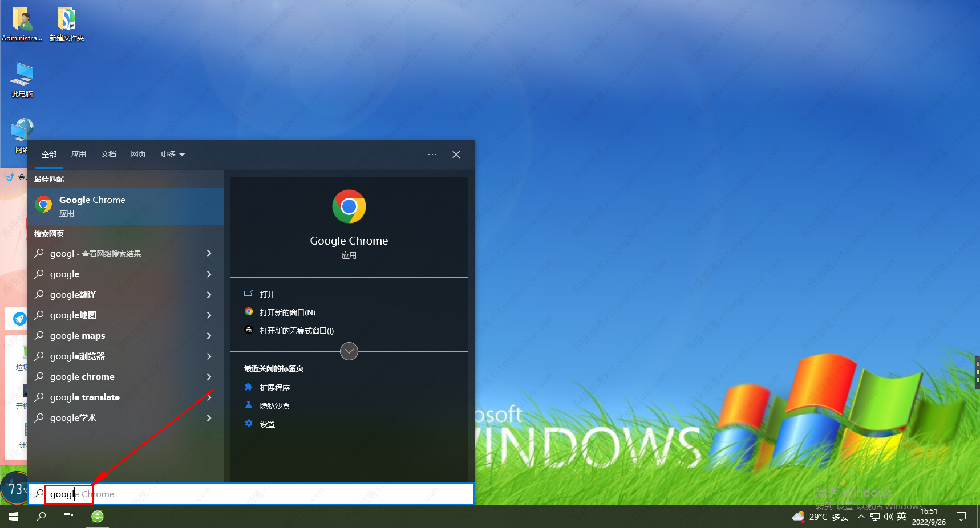
Task: Switch to the Apps filter tab
Action: pos(79,155)
